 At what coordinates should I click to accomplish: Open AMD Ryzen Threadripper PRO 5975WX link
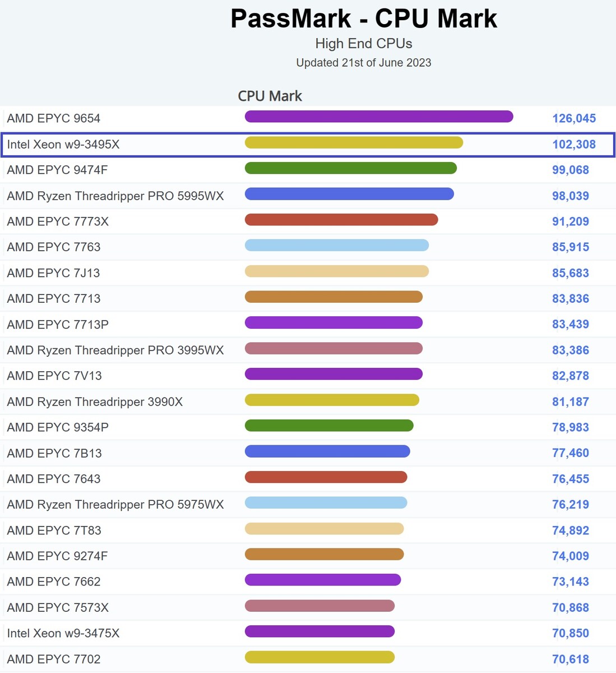[x=115, y=504]
